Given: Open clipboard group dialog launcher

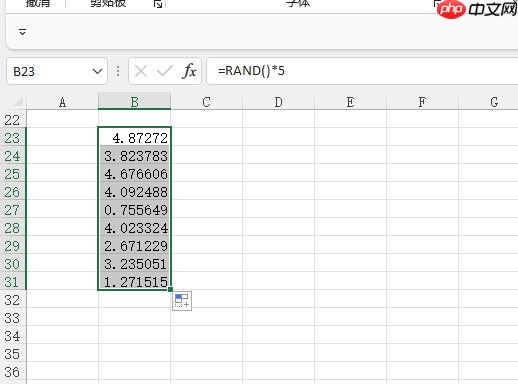Looking at the screenshot, I should (158, 4).
